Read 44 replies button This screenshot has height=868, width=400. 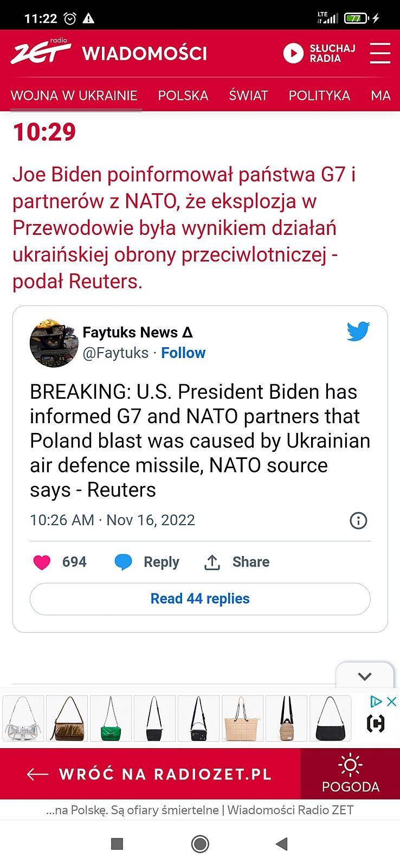pyautogui.click(x=200, y=599)
